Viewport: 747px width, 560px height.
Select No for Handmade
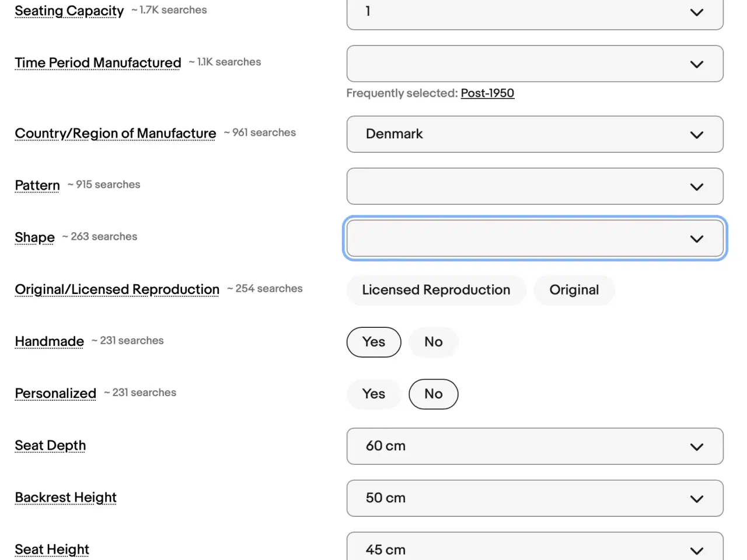433,342
